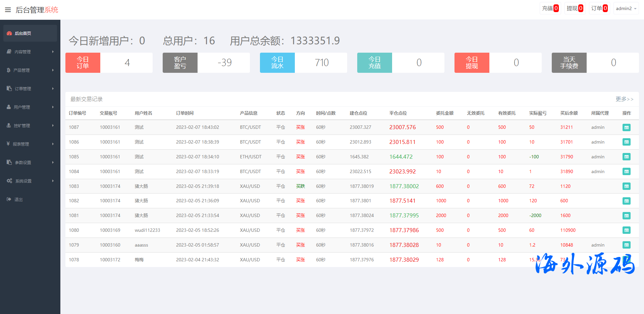Open the 更多>> link for more records

(x=624, y=99)
